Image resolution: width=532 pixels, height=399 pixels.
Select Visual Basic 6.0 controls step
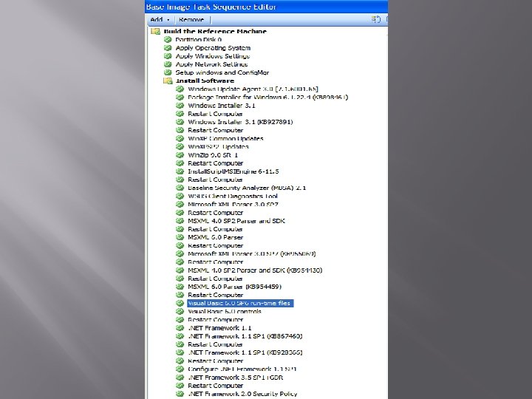[x=225, y=312]
